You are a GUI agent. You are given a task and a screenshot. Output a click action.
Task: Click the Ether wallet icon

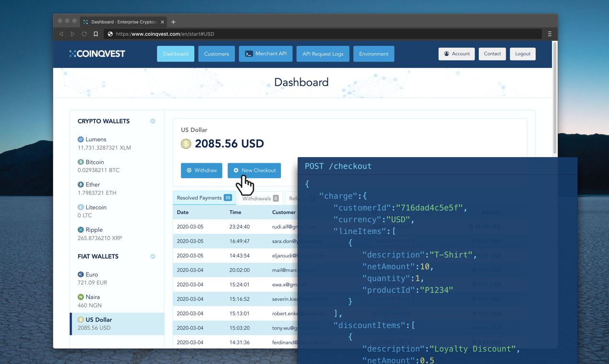pos(81,184)
